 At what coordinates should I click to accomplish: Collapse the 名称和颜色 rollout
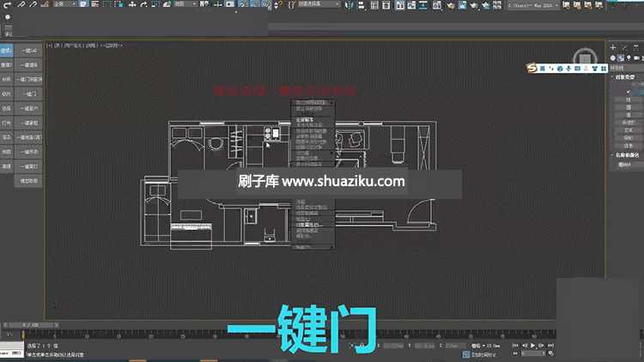pyautogui.click(x=626, y=155)
